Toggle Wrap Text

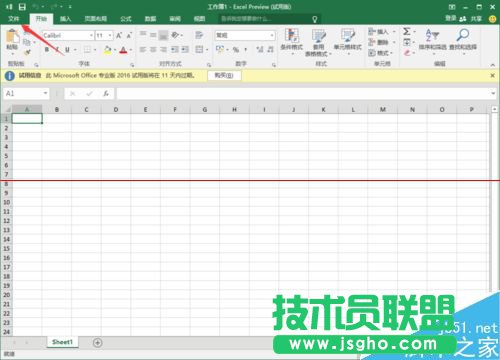(199, 35)
